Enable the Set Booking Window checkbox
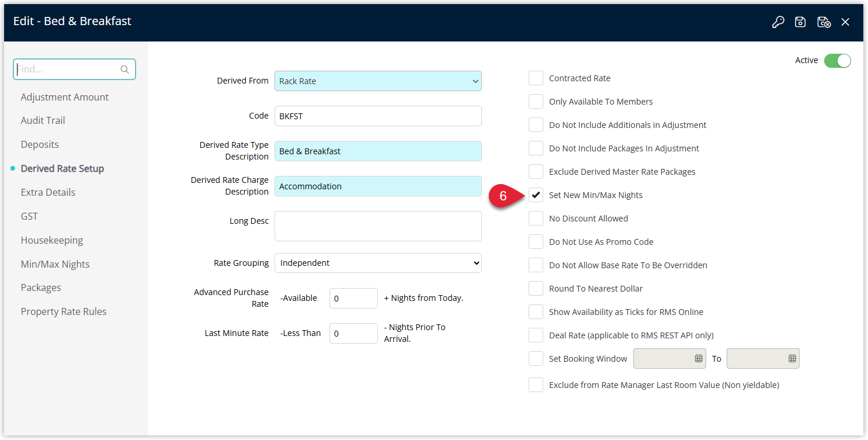This screenshot has height=440, width=868. click(536, 359)
